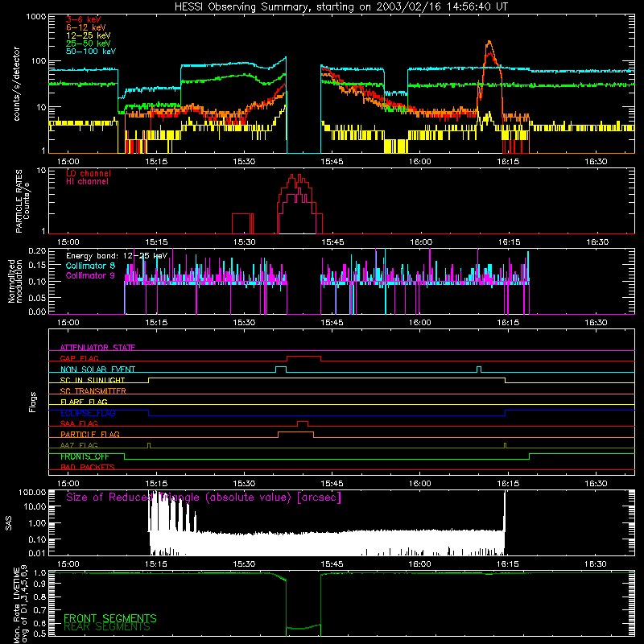
Task: Click the SAS axis label
Action: pos(8,523)
